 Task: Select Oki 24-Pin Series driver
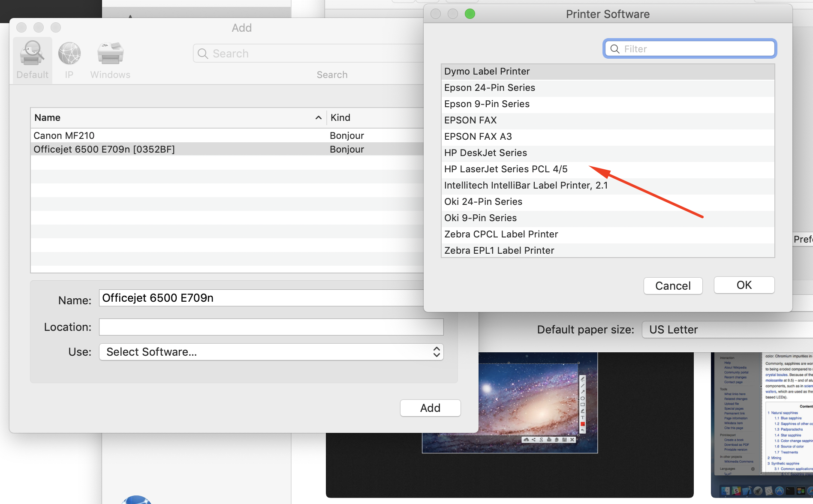608,202
